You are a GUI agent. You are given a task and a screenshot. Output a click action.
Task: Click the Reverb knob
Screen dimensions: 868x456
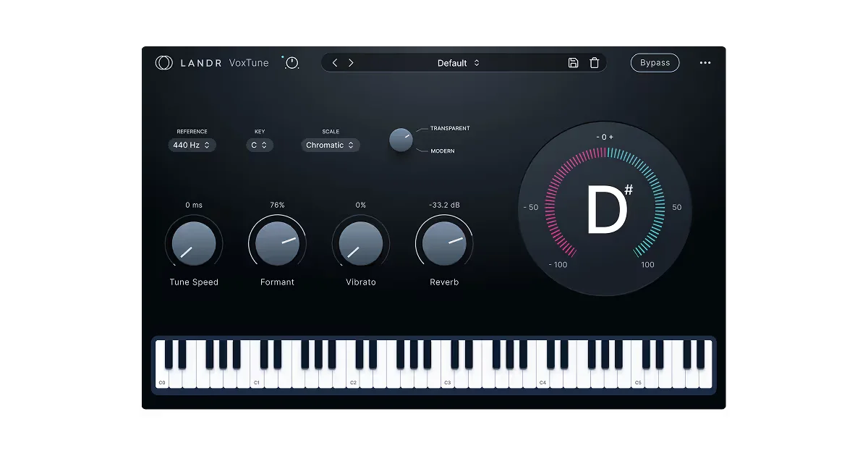tap(444, 243)
